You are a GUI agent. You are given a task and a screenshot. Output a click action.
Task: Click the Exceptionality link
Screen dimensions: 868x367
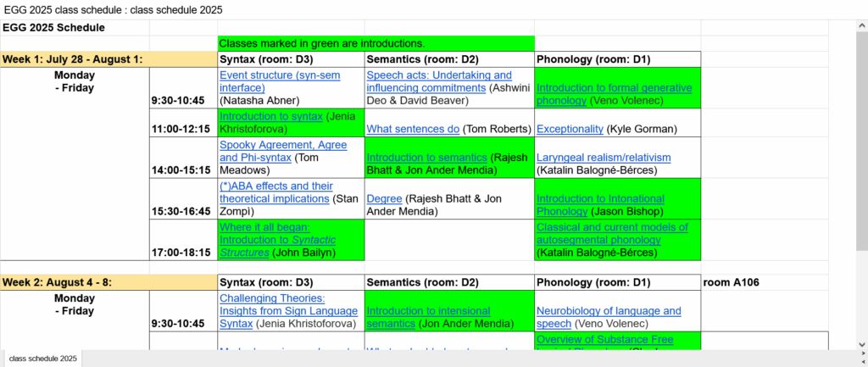(570, 129)
